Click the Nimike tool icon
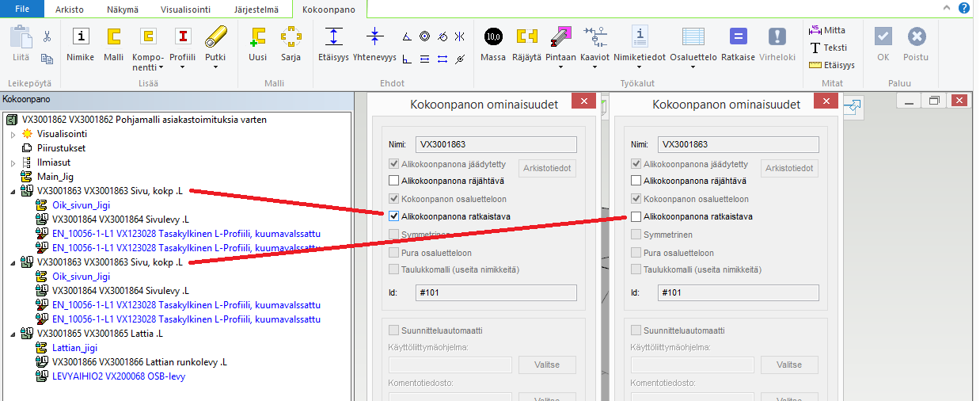The width and height of the screenshot is (980, 401). (81, 36)
